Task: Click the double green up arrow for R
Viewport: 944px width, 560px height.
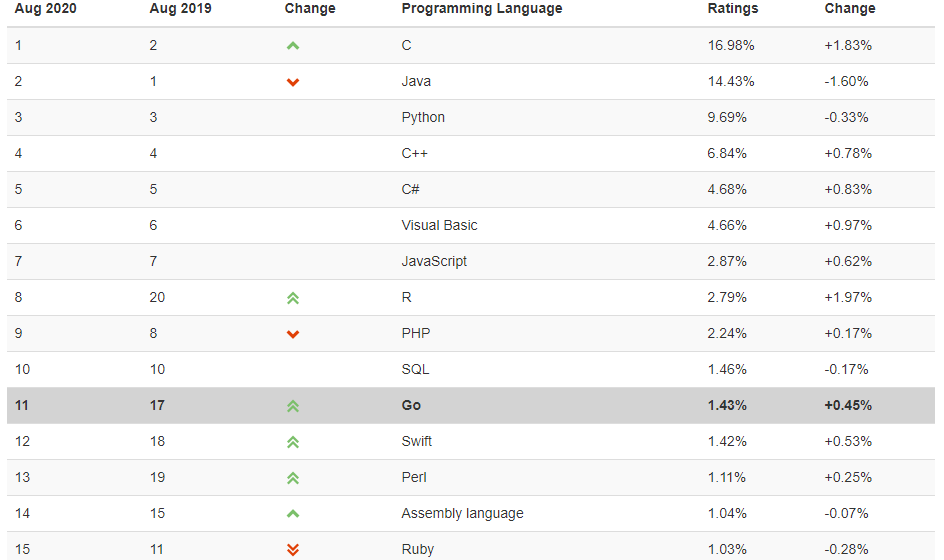Action: [x=293, y=298]
